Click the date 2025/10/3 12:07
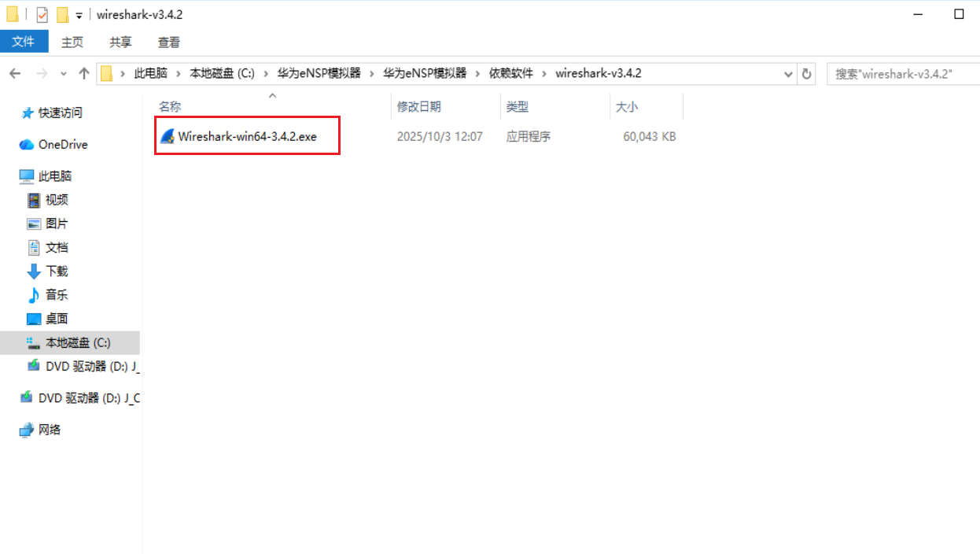This screenshot has height=554, width=980. pos(440,136)
